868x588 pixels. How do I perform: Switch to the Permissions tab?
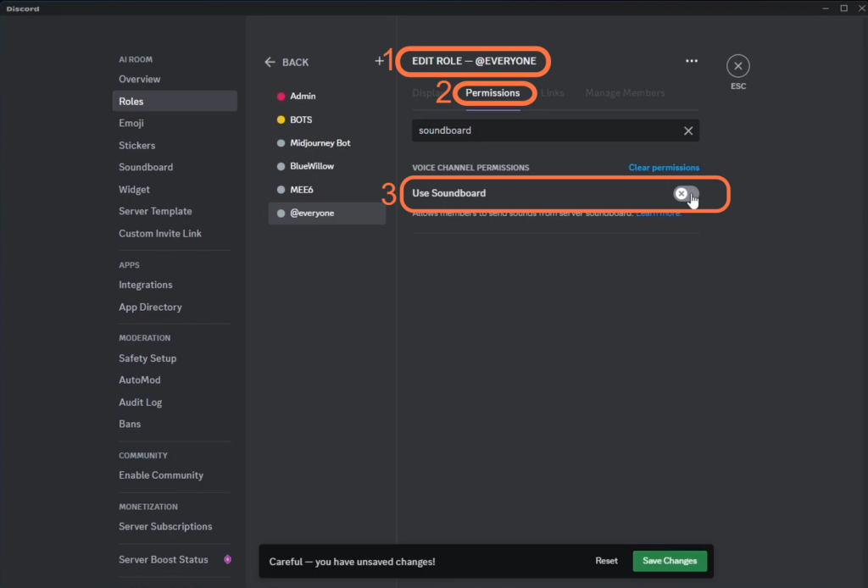(492, 93)
